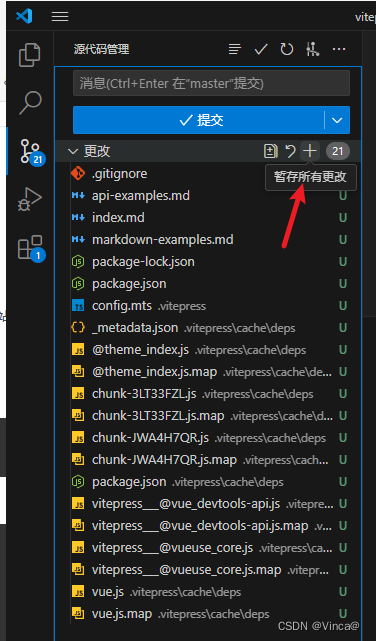This screenshot has width=376, height=641.
Task: Click the blue 提交 commit button
Action: tap(199, 120)
